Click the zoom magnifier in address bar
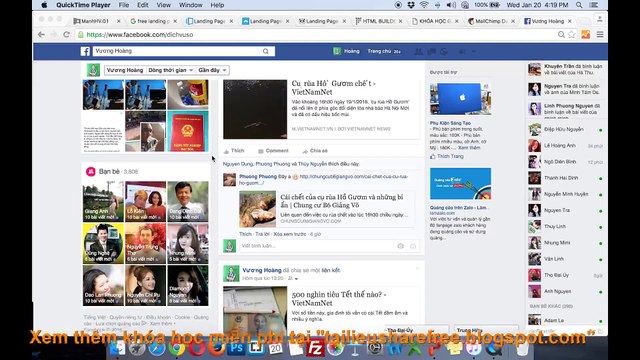Viewport: 640px width, 360px height. click(561, 35)
